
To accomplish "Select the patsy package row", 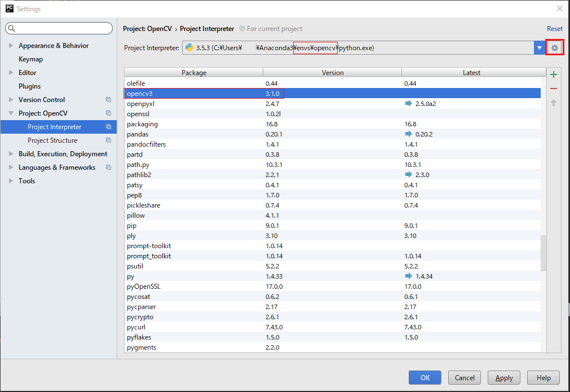I will coord(332,185).
